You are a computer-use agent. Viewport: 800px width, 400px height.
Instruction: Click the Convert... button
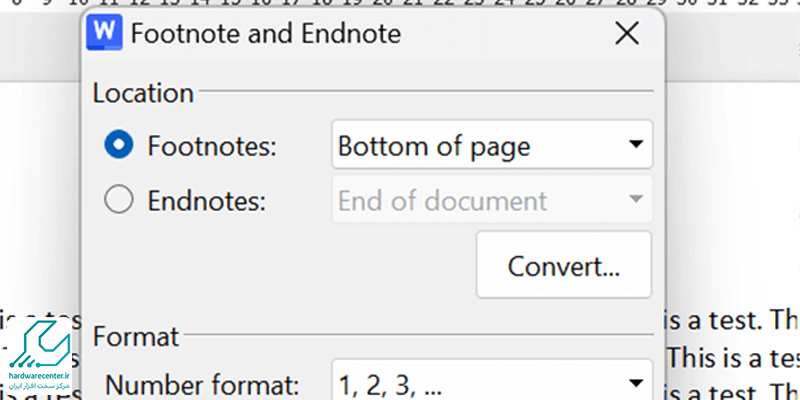pos(564,265)
